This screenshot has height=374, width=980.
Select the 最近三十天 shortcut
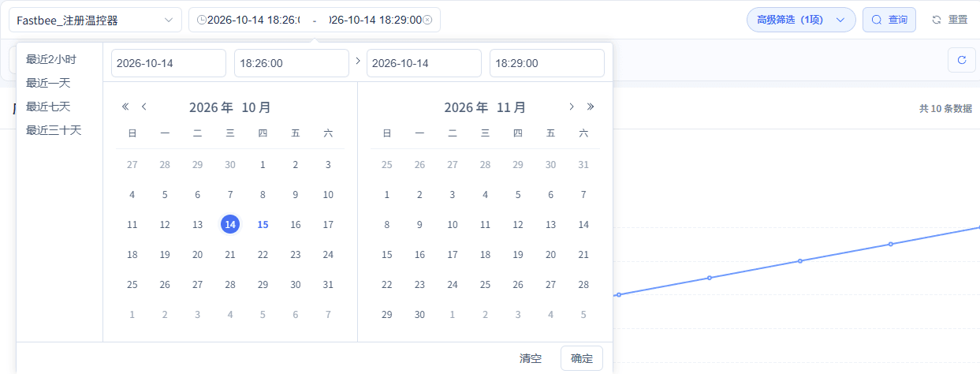coord(54,130)
